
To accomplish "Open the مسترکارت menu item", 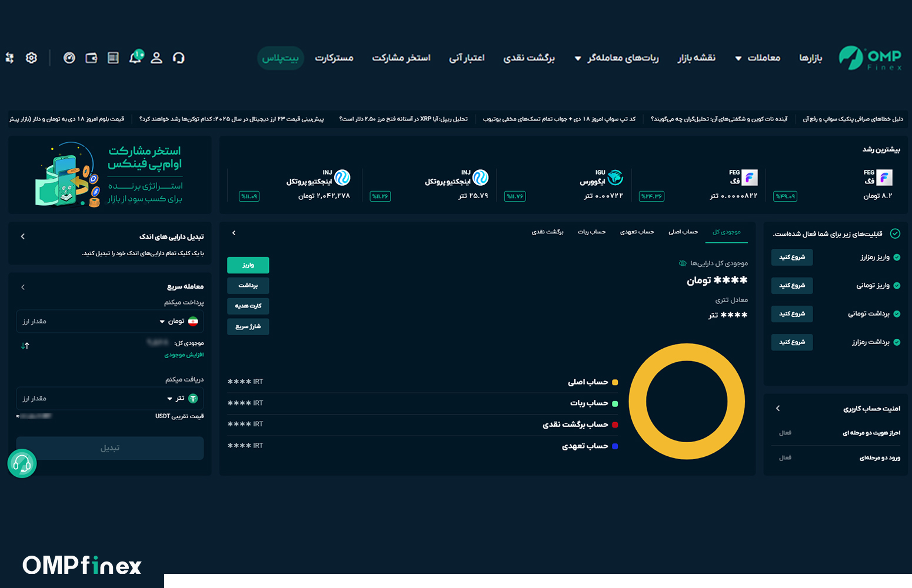I will tap(334, 58).
